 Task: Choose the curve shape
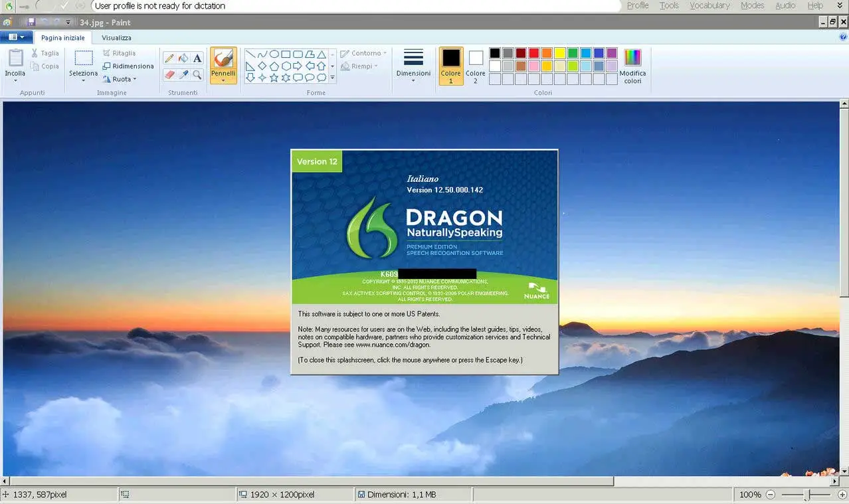click(x=262, y=54)
